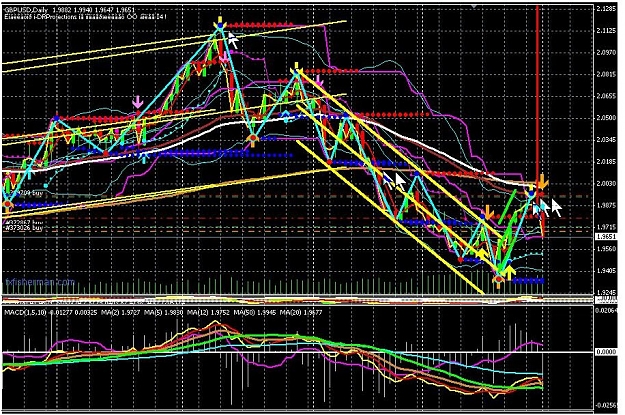Screen dimensions: 625x415
Task: Click the MA(20) 1.9677 label
Action: click(301, 313)
